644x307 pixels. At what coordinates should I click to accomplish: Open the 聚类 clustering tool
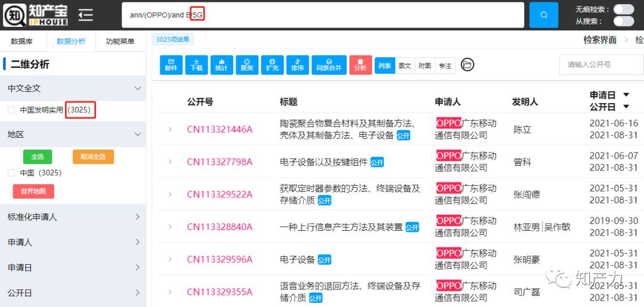tap(247, 65)
